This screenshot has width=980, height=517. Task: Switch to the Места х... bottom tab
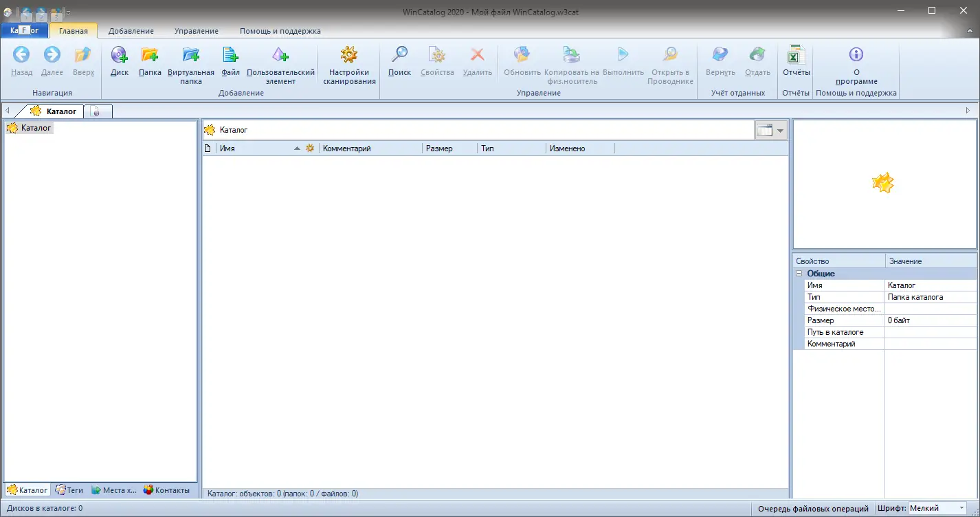pyautogui.click(x=114, y=490)
